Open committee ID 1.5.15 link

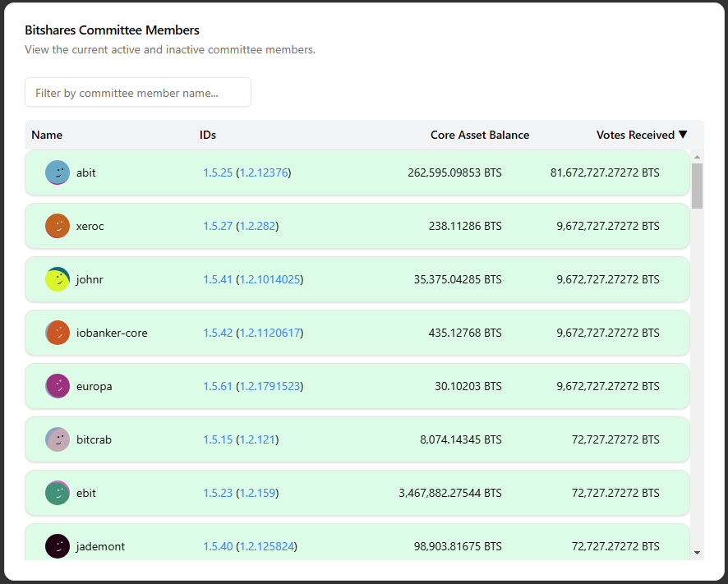tap(218, 439)
